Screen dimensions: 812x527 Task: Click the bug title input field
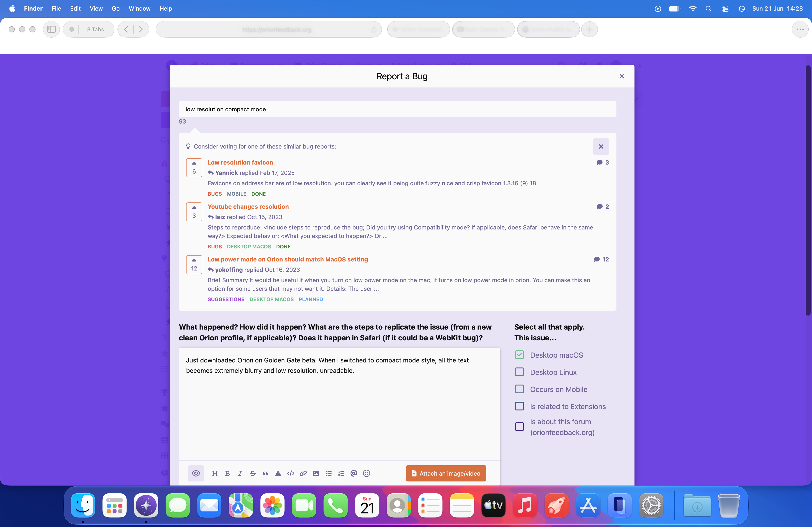[397, 109]
